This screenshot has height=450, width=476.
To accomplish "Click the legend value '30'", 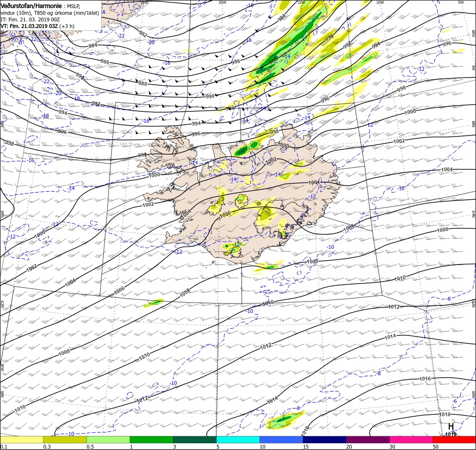I will pyautogui.click(x=393, y=447).
